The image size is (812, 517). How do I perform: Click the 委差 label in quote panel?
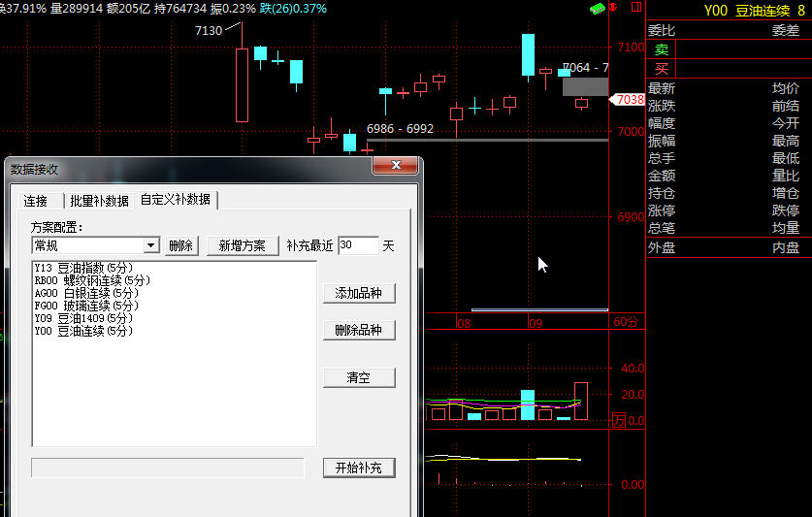pos(786,31)
